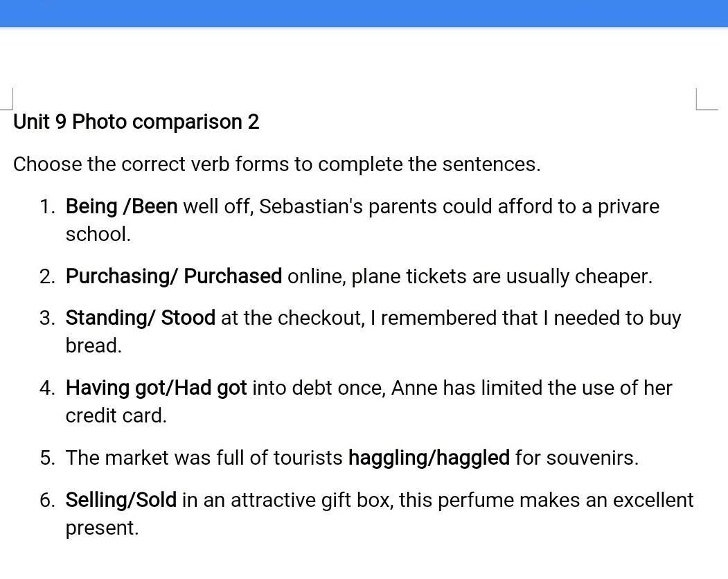Click the word 'souvenirs.' in sentence five
The image size is (728, 579).
pyautogui.click(x=592, y=458)
